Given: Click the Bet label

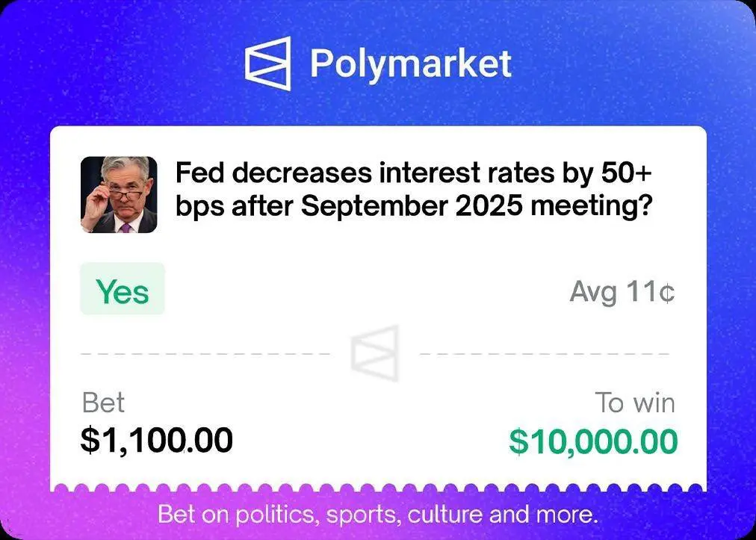Looking at the screenshot, I should [103, 403].
